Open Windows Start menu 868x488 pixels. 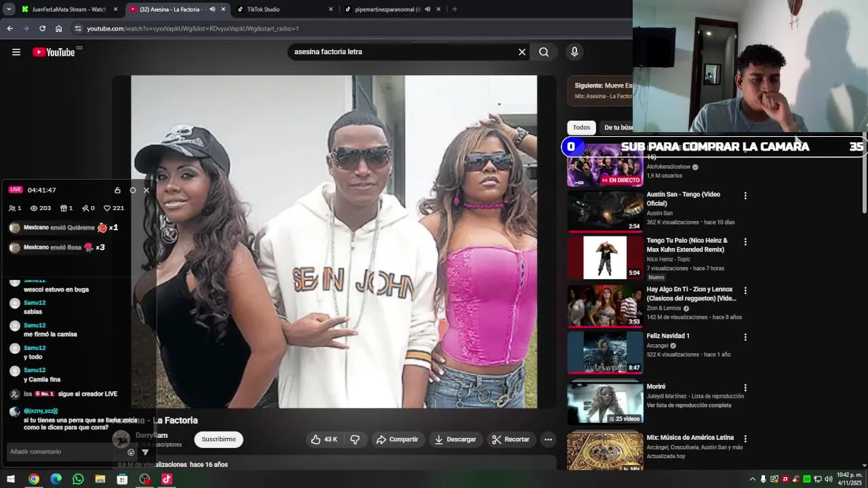click(11, 479)
